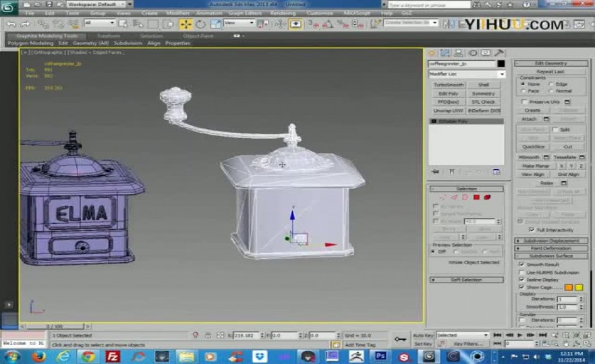Switch to Object Paint ribbon tab
Viewport: 595px width, 364px height.
[198, 36]
